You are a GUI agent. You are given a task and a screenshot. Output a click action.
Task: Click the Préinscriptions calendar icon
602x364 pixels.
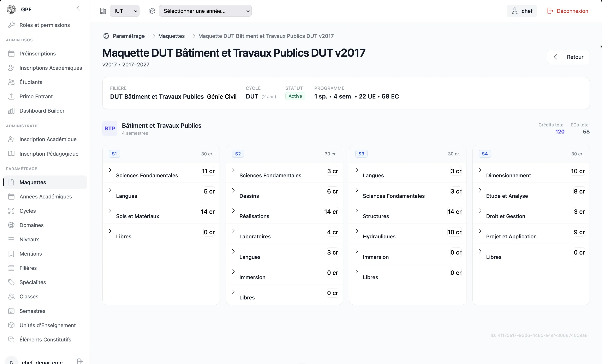[11, 54]
